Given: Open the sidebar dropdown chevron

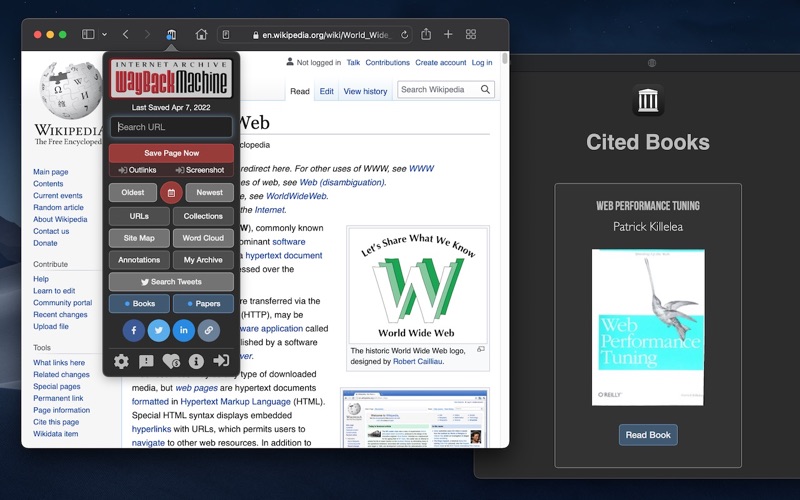Looking at the screenshot, I should click(104, 35).
